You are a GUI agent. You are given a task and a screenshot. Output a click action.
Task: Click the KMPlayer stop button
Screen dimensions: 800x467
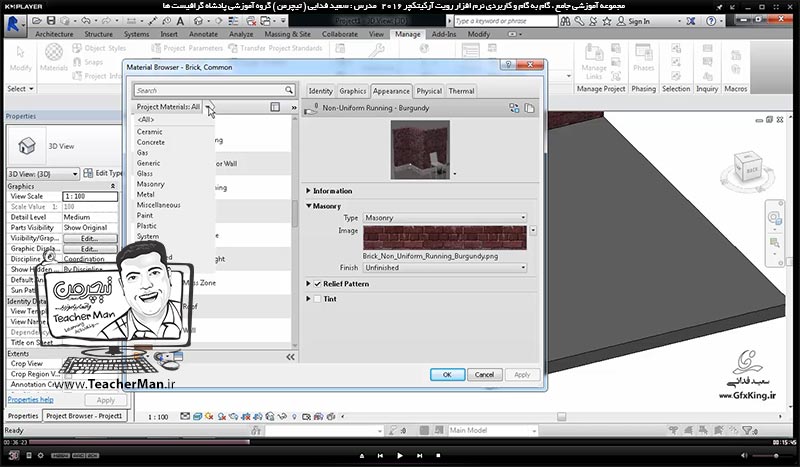pyautogui.click(x=438, y=455)
